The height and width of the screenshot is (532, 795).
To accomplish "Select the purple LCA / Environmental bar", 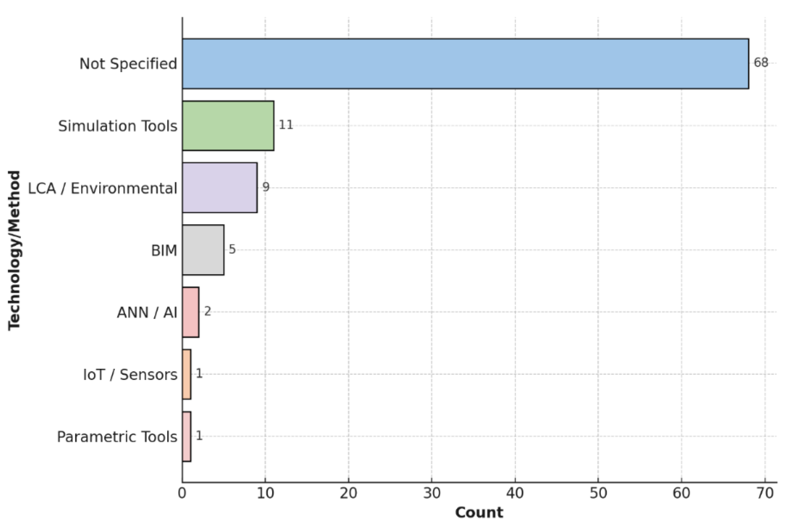I will 219,188.
